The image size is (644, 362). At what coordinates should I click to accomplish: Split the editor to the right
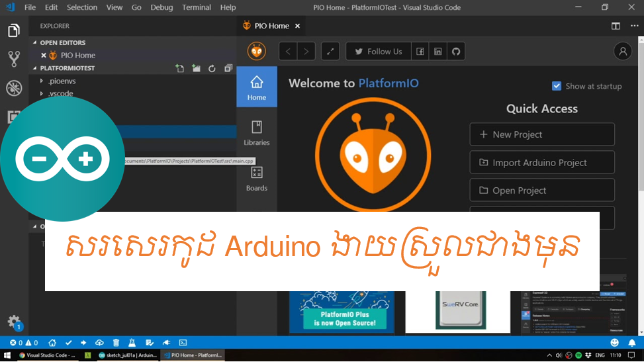point(616,26)
